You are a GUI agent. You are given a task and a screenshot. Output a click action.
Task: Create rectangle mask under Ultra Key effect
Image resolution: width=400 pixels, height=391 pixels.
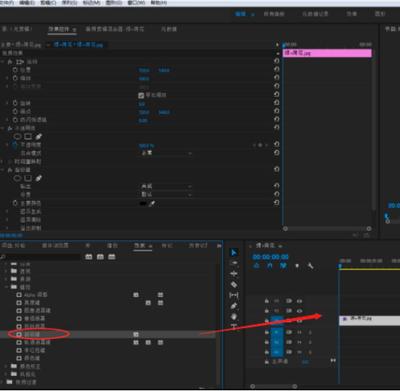[28, 178]
